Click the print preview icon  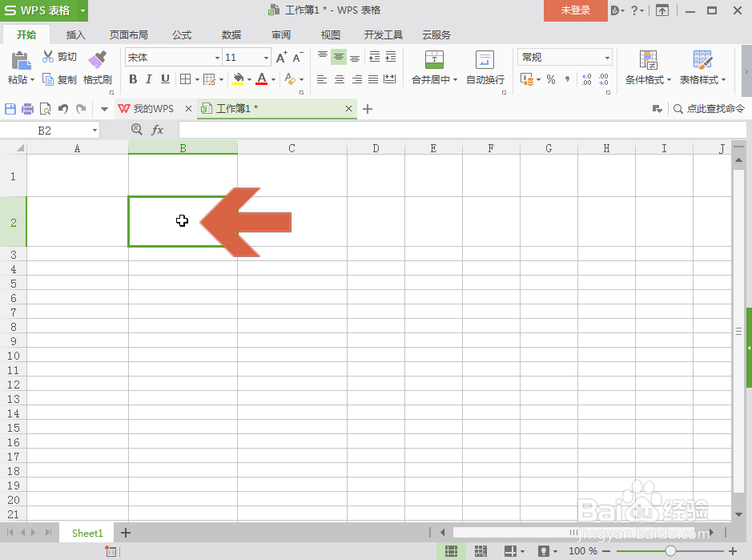(x=45, y=109)
